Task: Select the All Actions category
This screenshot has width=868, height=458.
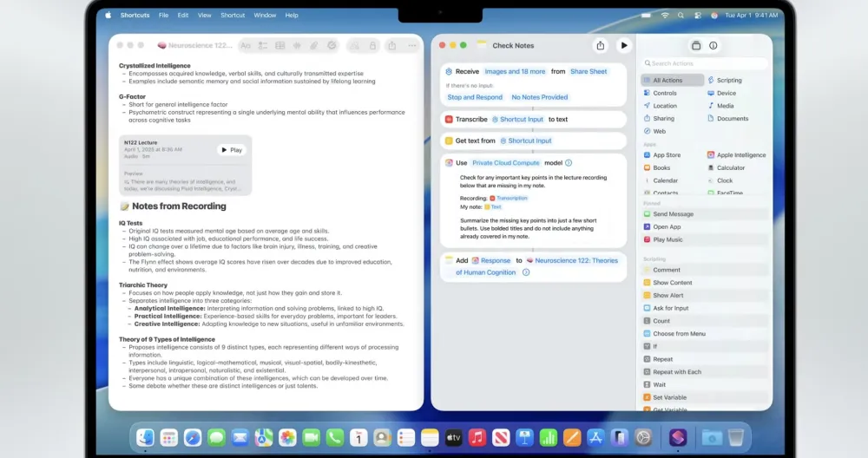Action: 672,80
